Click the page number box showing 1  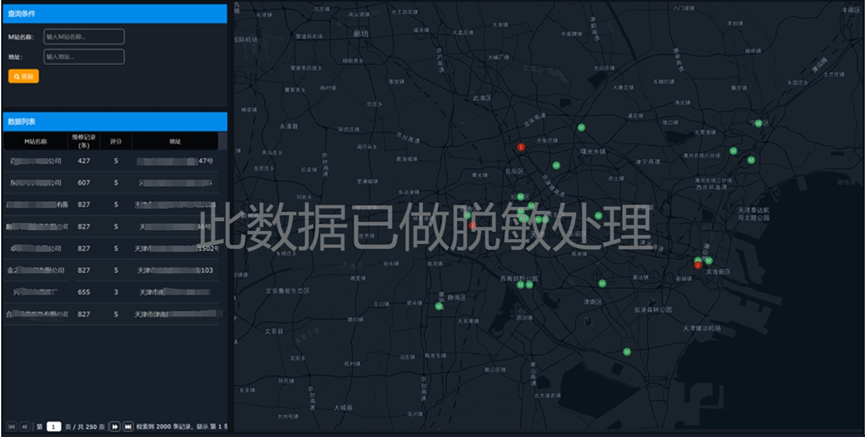pyautogui.click(x=54, y=426)
